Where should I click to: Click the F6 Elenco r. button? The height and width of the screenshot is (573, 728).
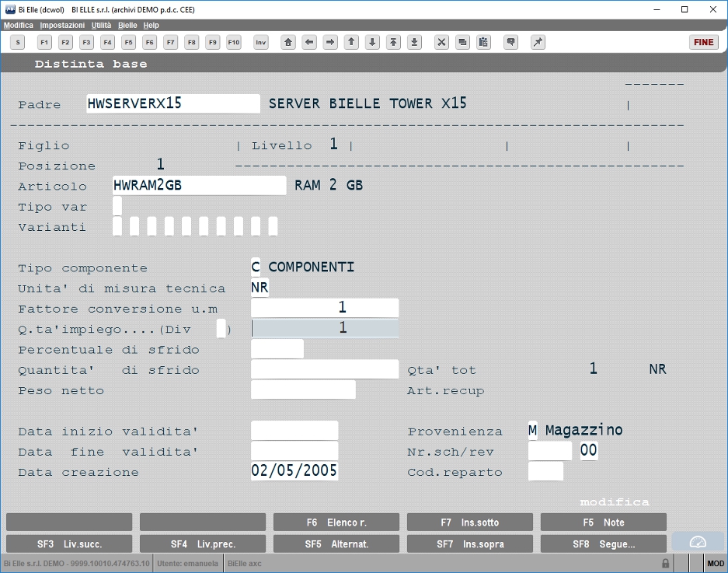click(336, 522)
